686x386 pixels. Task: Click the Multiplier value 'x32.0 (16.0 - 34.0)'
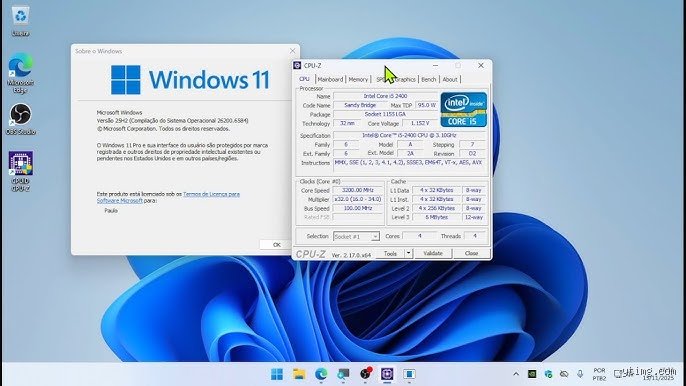pyautogui.click(x=357, y=199)
